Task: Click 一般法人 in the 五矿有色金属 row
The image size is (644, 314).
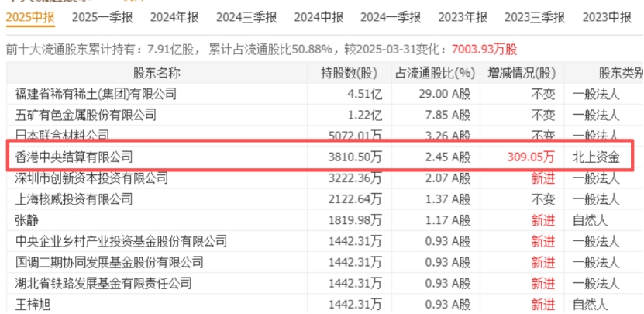Action: pos(596,114)
